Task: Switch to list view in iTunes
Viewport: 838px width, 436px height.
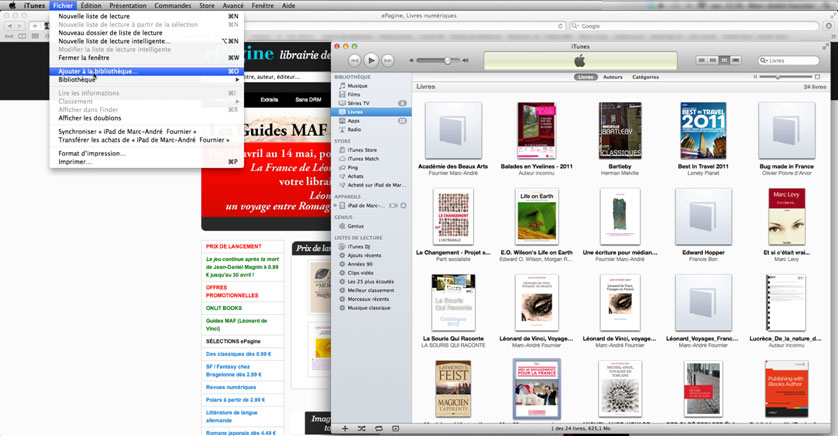Action: [x=702, y=60]
